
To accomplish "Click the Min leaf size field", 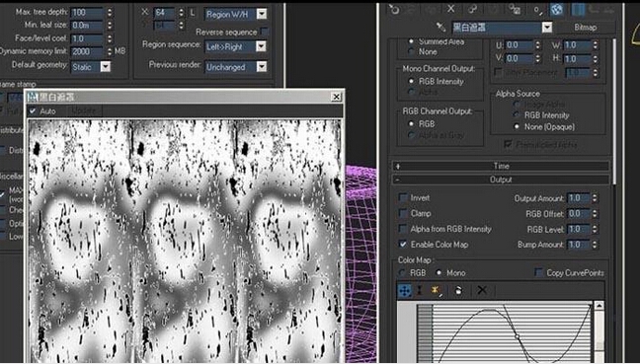I will tap(87, 26).
